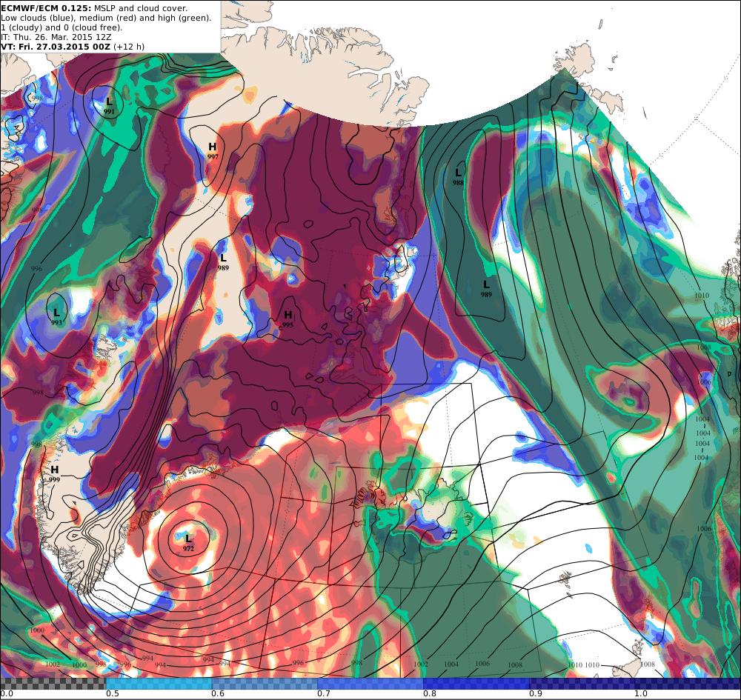The width and height of the screenshot is (741, 700).
Task: Click the initial time 'IT: Thu. 26. Mar. 2015 12Z'
Action: click(x=58, y=37)
